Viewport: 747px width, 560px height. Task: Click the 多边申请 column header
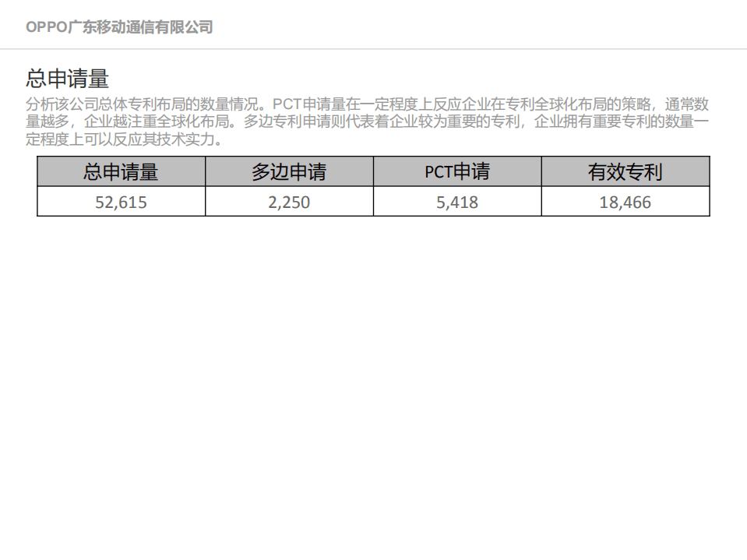click(x=289, y=171)
